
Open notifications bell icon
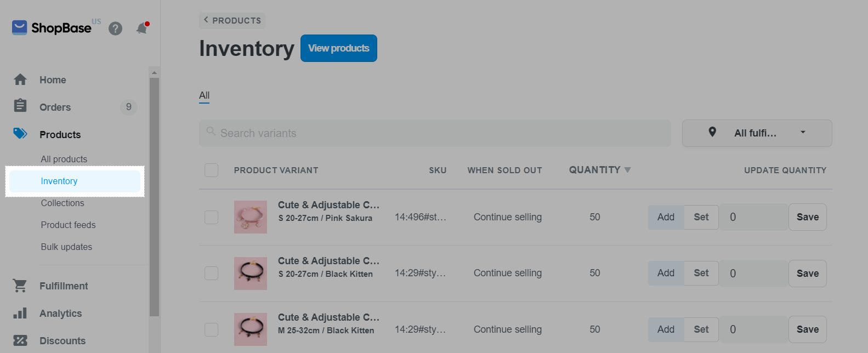coord(142,28)
